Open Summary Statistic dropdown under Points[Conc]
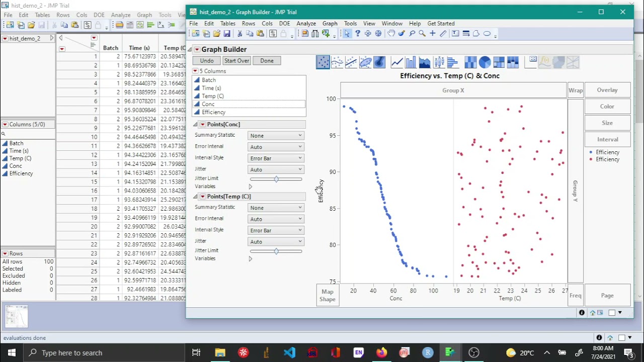This screenshot has width=644, height=362. coord(276,136)
